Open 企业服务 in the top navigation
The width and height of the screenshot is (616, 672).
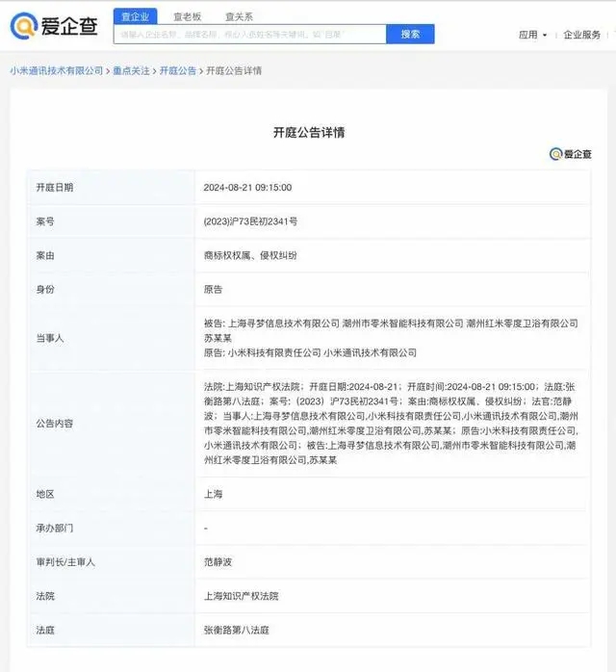pos(581,35)
